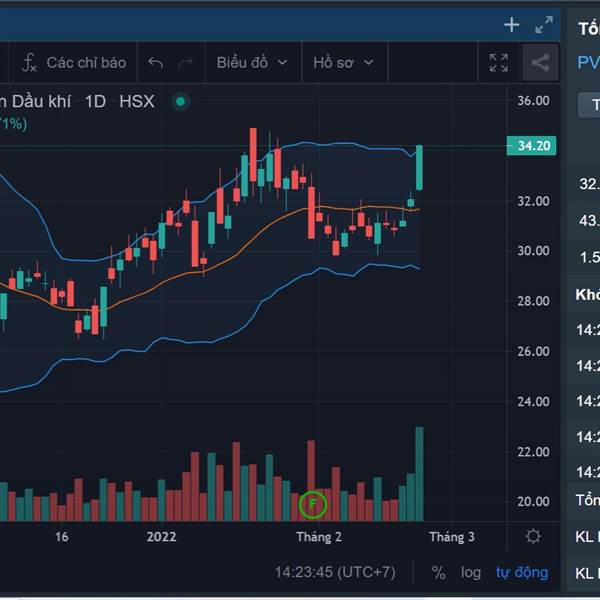This screenshot has height=600, width=600.
Task: Select the 34.20 current price label
Action: [532, 146]
